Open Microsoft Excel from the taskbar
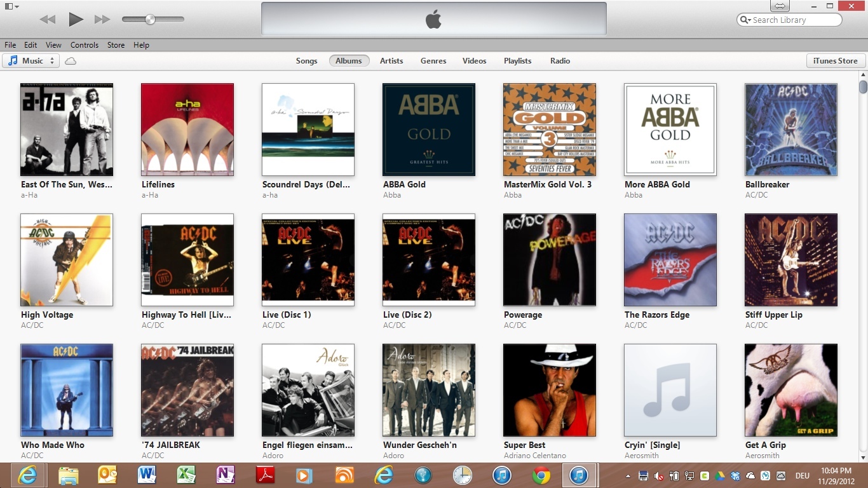Screen dimensions: 868x488 186,475
